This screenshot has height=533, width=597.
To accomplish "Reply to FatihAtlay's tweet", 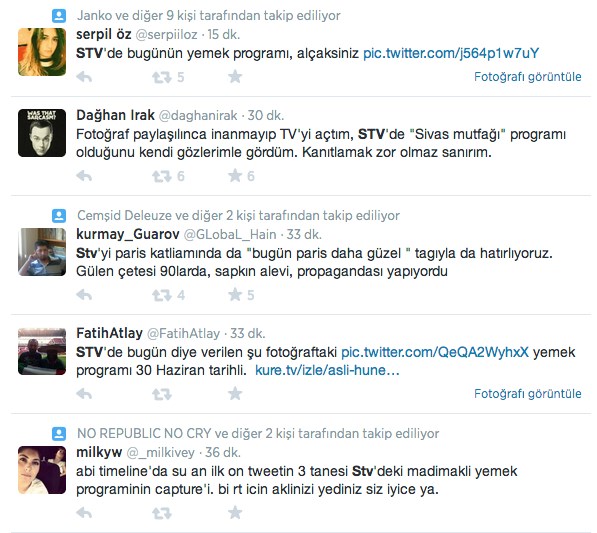I will coord(84,394).
